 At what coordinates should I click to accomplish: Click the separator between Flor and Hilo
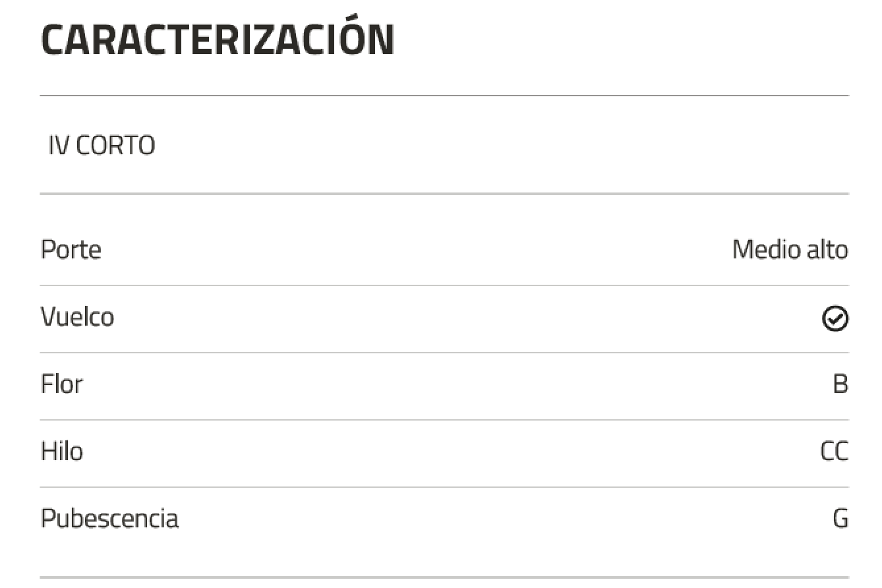[444, 420]
